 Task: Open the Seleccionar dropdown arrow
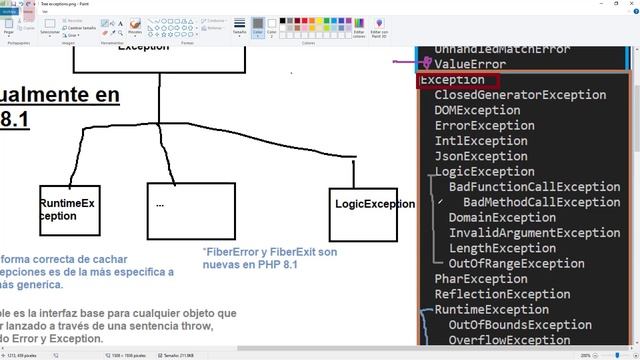[50, 36]
